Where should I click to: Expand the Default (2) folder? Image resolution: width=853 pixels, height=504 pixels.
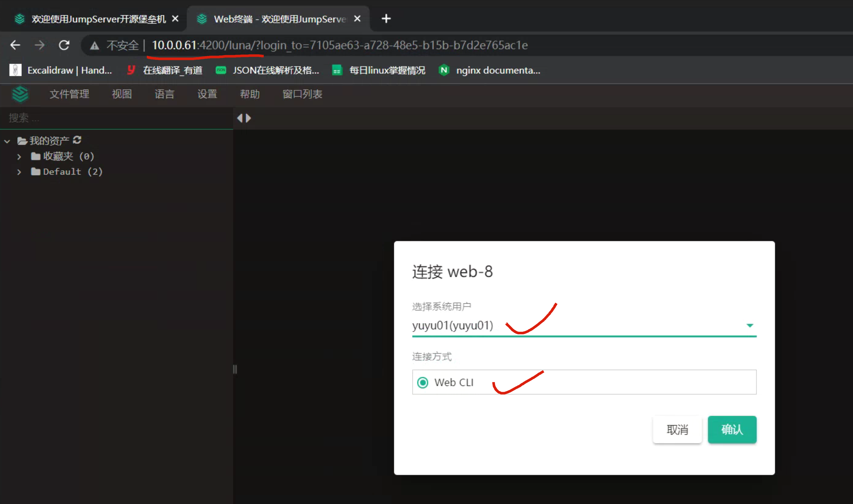(x=19, y=172)
